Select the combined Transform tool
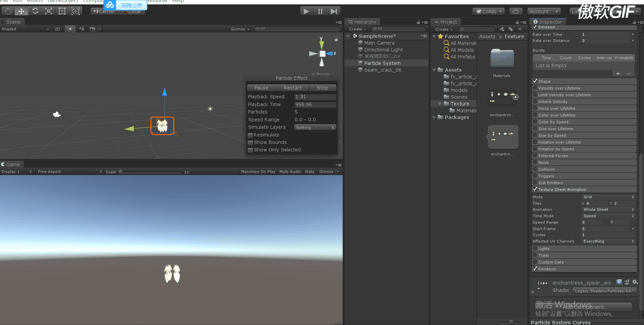Image resolution: width=644 pixels, height=325 pixels. (x=76, y=11)
